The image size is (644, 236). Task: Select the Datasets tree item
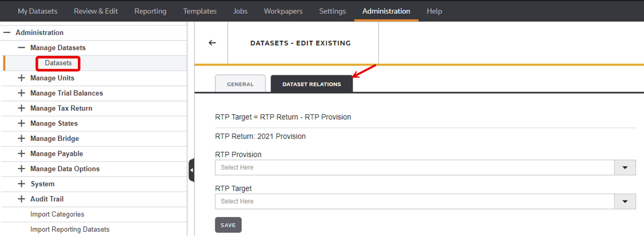(x=58, y=63)
